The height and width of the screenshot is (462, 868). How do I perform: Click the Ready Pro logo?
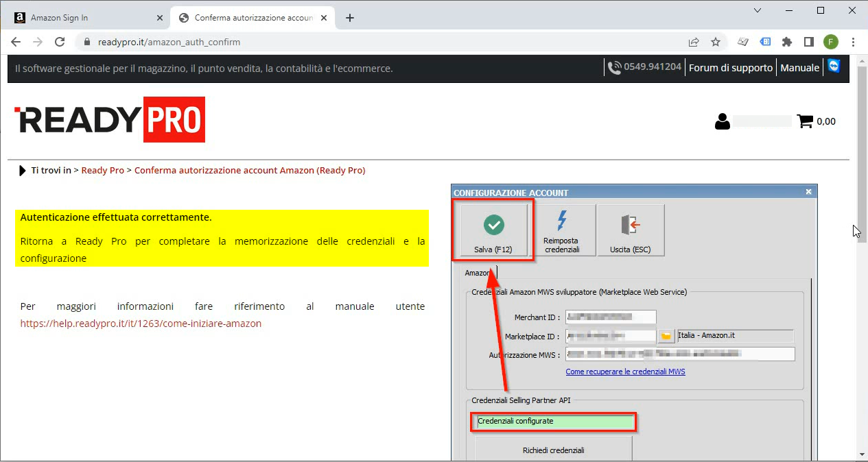tap(110, 119)
